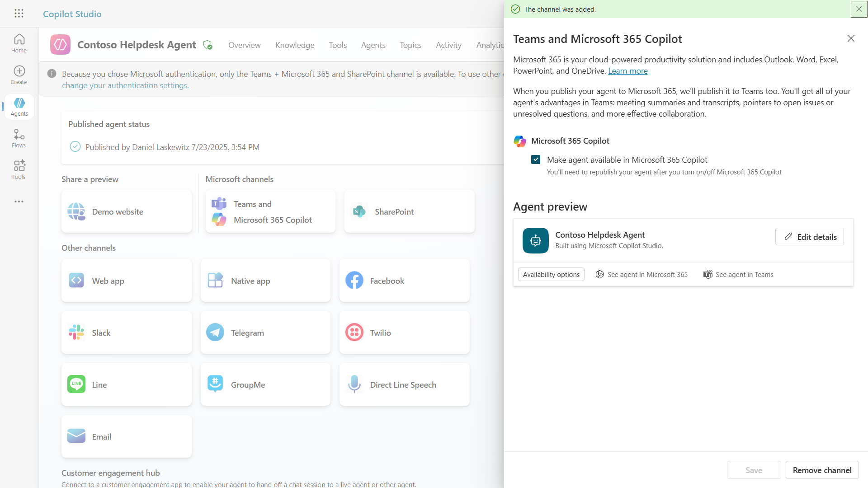Image resolution: width=868 pixels, height=488 pixels.
Task: Select the Telegram channel tile
Action: point(265,333)
